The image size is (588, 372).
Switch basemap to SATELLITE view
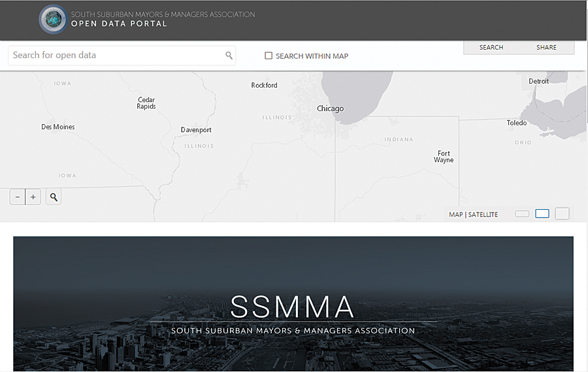click(x=483, y=214)
